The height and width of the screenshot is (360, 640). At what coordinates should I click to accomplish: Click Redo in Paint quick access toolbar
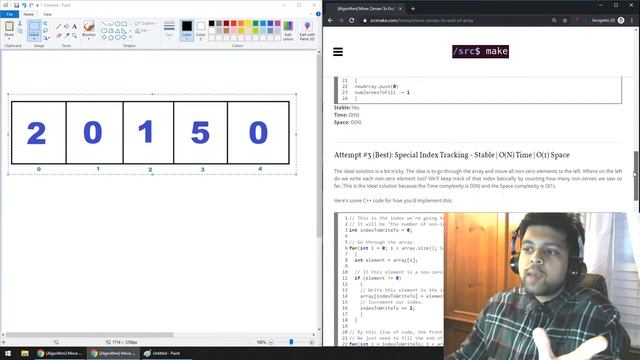[31, 5]
